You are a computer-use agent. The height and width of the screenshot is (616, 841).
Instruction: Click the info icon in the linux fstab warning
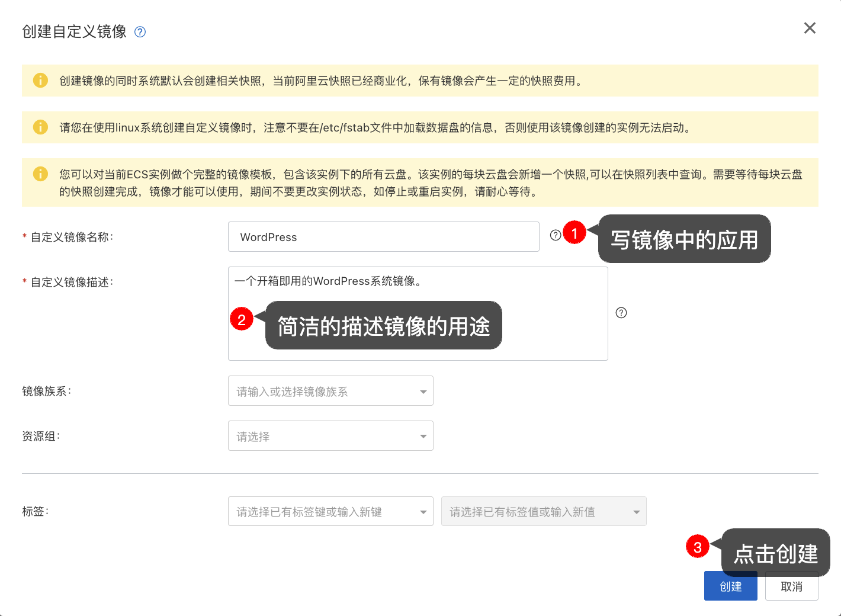40,127
